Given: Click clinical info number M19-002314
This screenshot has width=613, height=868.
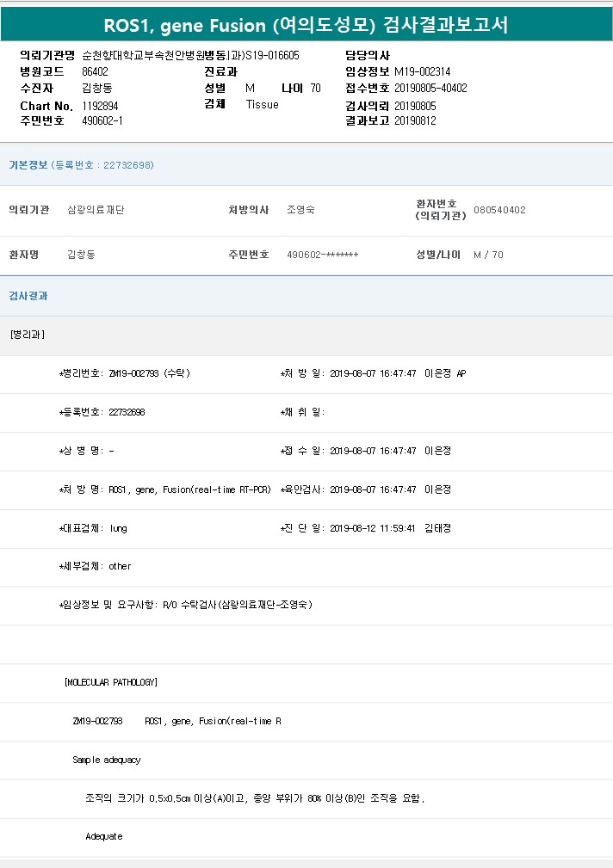Looking at the screenshot, I should tap(422, 71).
